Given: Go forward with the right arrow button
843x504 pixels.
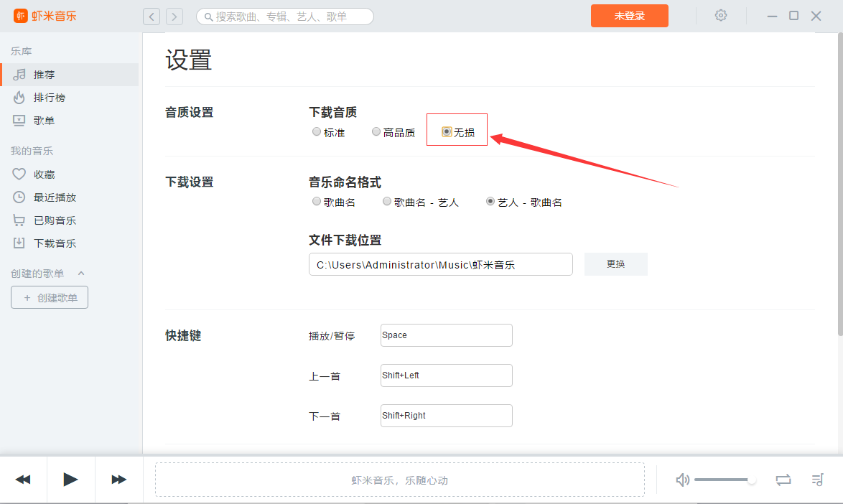Looking at the screenshot, I should (174, 17).
